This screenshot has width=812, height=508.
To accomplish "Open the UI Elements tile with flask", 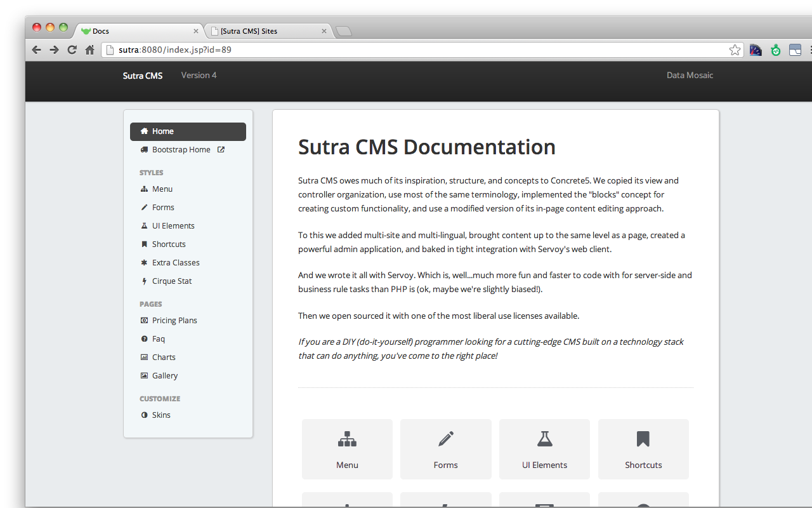I will [544, 449].
